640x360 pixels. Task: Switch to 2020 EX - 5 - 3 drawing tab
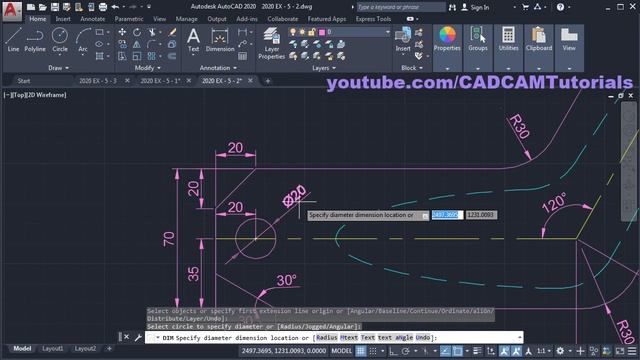click(98, 81)
